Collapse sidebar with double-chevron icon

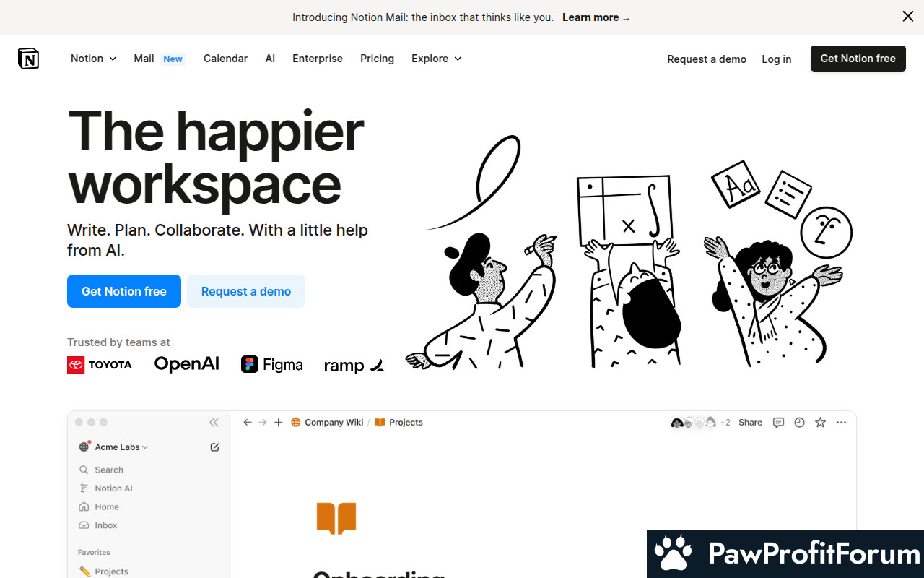click(x=214, y=423)
